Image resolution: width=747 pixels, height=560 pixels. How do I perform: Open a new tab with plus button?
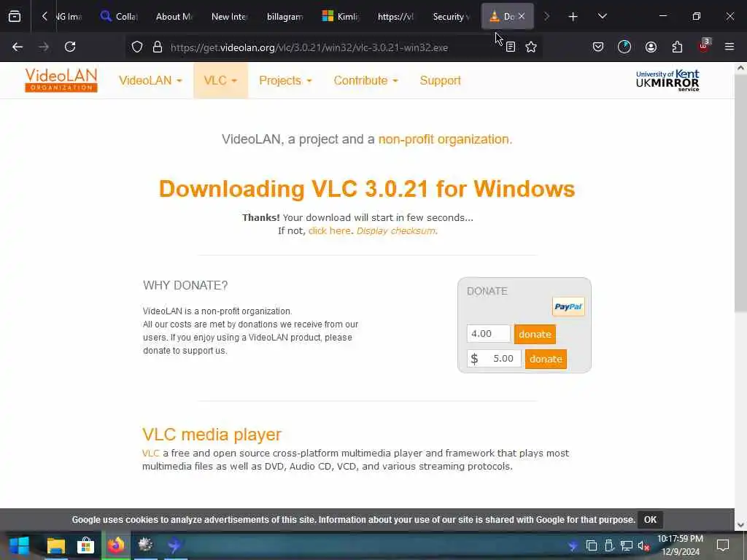tap(573, 17)
